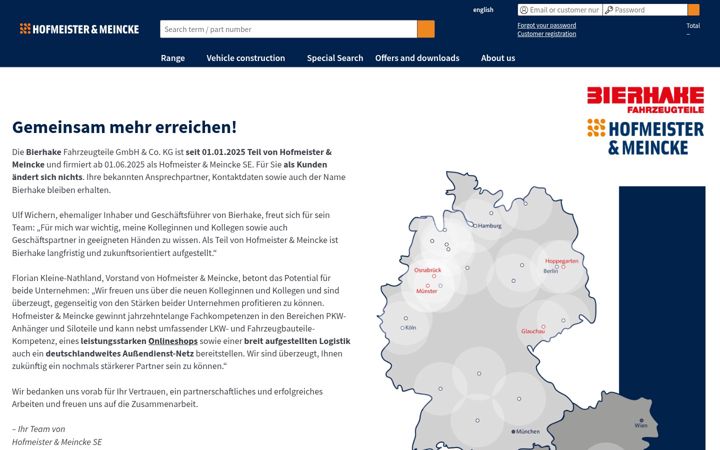Open the About us menu
Viewport: 720px width, 450px height.
click(498, 58)
